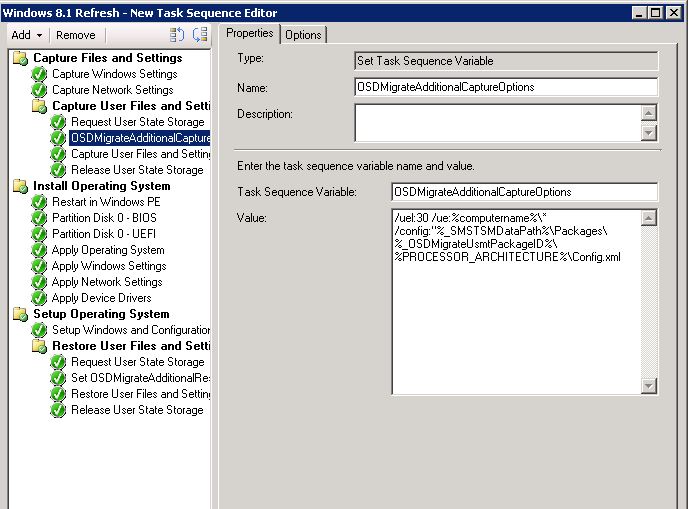Click the Capture User Files group folder icon

(x=39, y=106)
